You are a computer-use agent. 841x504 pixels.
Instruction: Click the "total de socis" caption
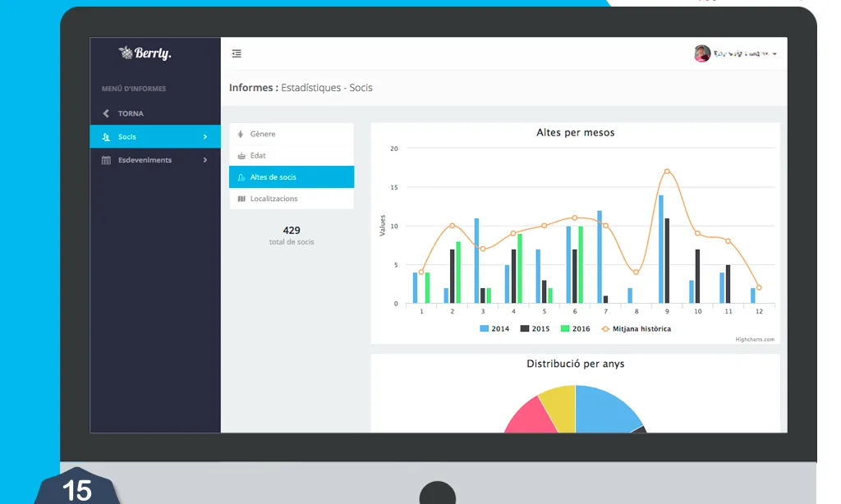pyautogui.click(x=292, y=242)
